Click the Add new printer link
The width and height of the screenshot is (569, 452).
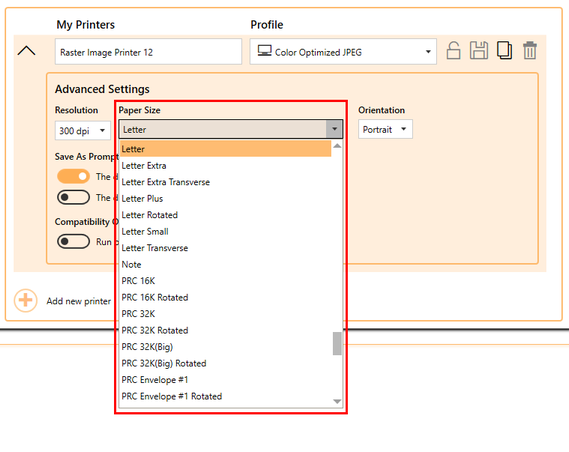[x=79, y=301]
